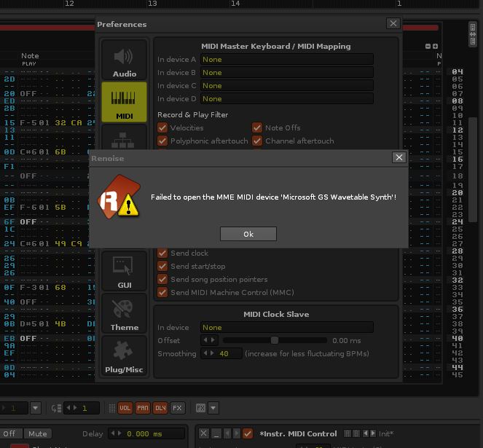
Task: Toggle Instr. MIDI Control device enabled checkbox
Action: pyautogui.click(x=248, y=433)
